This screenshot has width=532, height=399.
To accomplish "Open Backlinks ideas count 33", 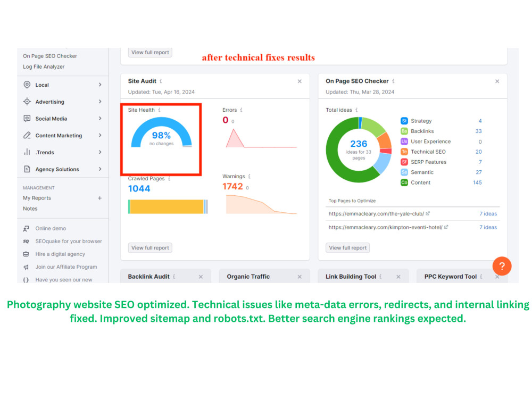I will (478, 131).
